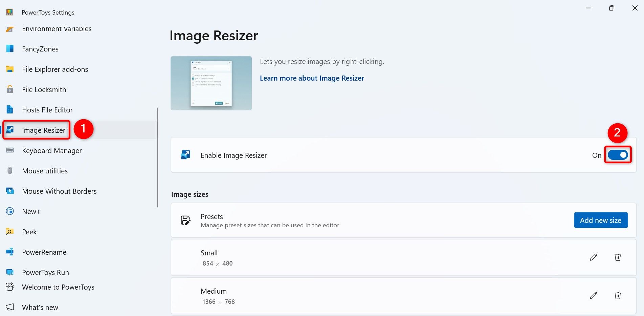Open Learn more about Image Resizer
Image resolution: width=644 pixels, height=316 pixels.
coord(312,78)
